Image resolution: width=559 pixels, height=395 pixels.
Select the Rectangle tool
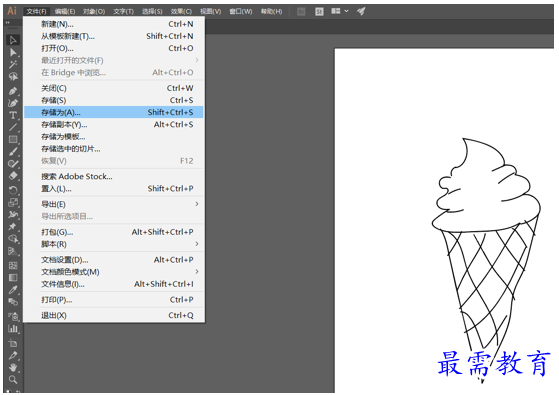[x=13, y=139]
